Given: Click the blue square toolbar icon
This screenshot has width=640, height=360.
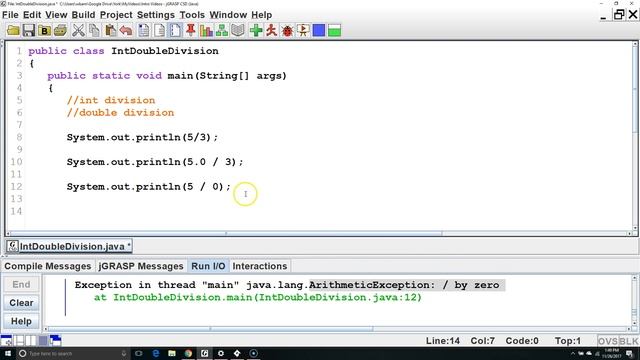Looking at the screenshot, I should pyautogui.click(x=319, y=31).
